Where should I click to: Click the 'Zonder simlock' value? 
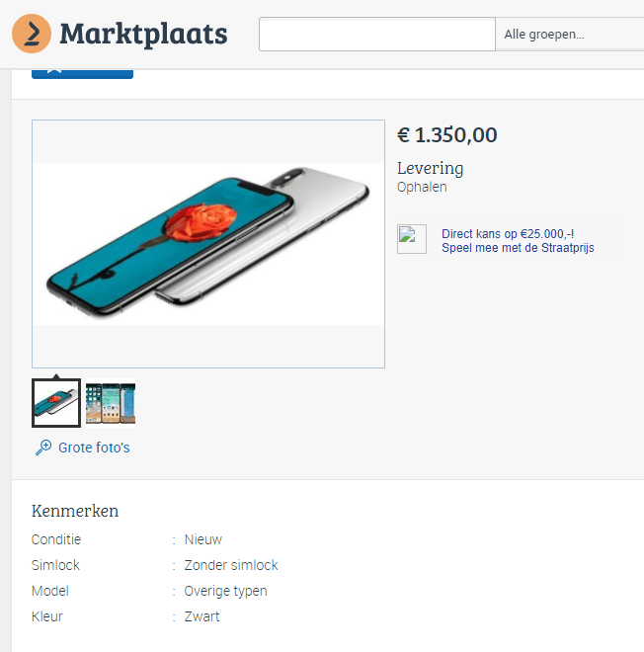(231, 565)
